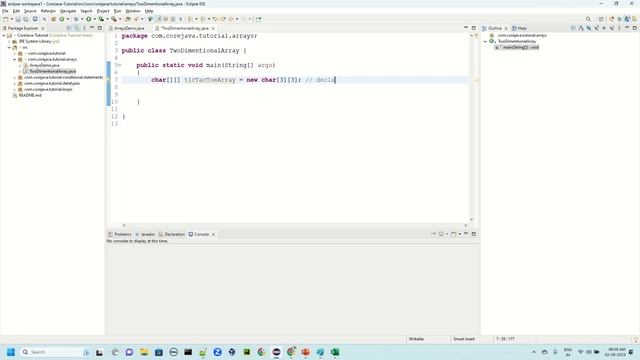Collapse the Corelava Tutorial project node
The width and height of the screenshot is (640, 360).
click(4, 36)
